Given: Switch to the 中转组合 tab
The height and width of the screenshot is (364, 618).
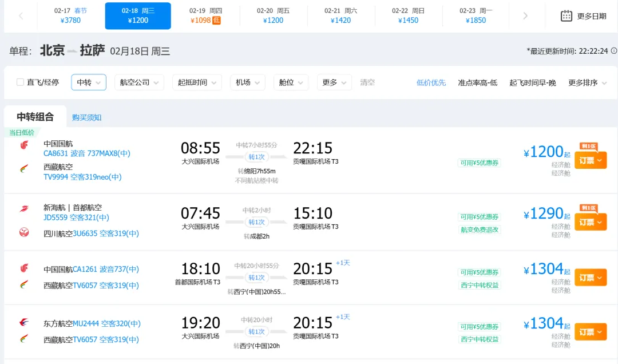Looking at the screenshot, I should coord(35,117).
